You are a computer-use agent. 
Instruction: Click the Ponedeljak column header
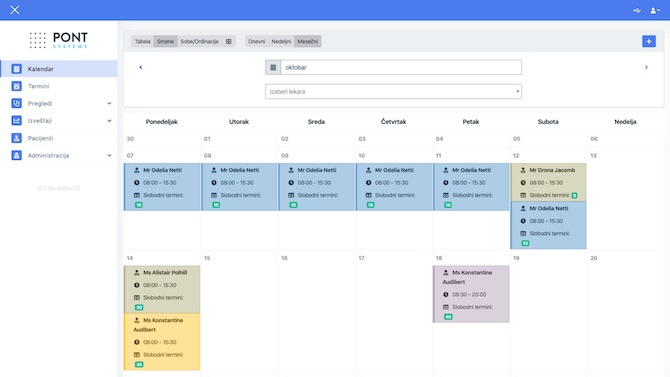tap(162, 122)
